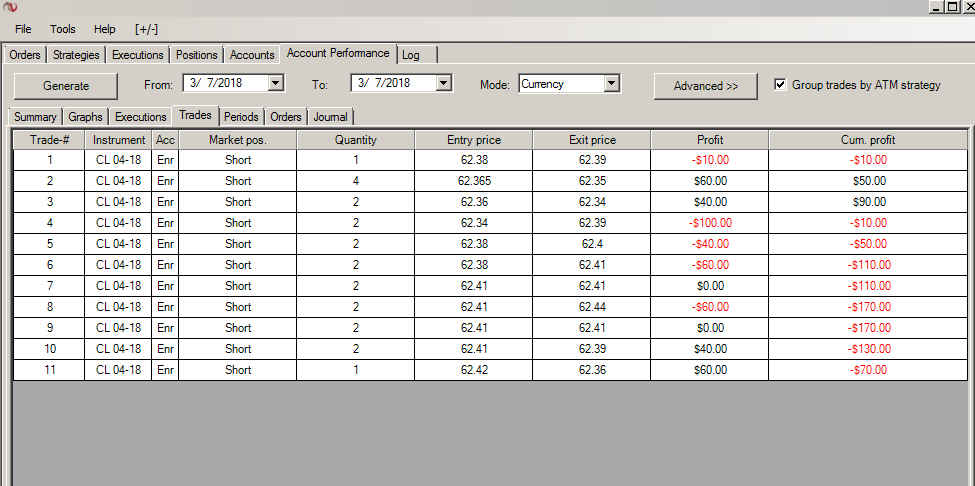Click Short position in trade 6 row

tap(238, 265)
